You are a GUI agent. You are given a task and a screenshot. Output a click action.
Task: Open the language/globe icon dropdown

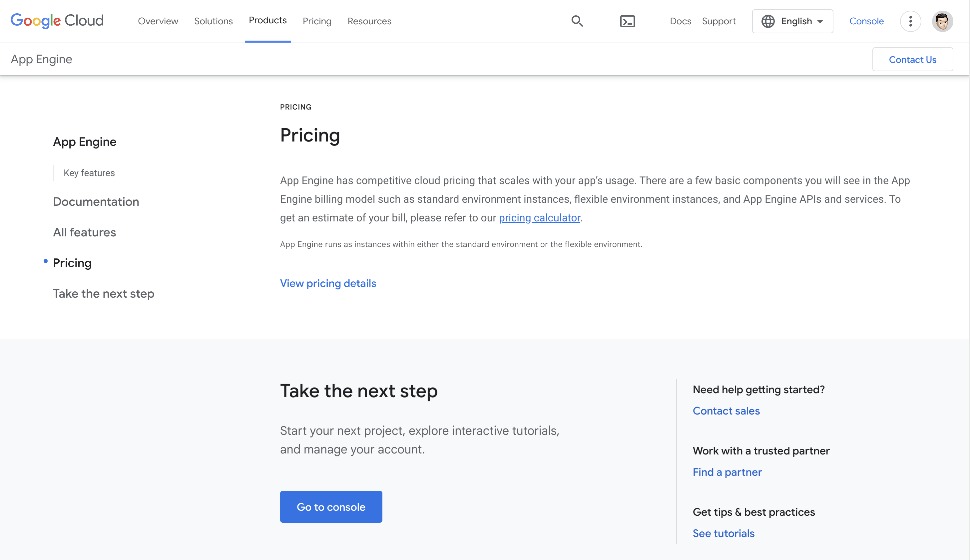(793, 21)
